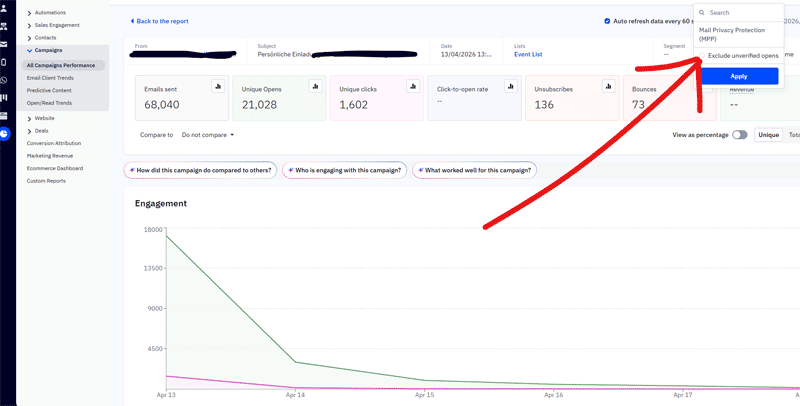Open Custom Reports
The width and height of the screenshot is (800, 406).
tap(46, 181)
